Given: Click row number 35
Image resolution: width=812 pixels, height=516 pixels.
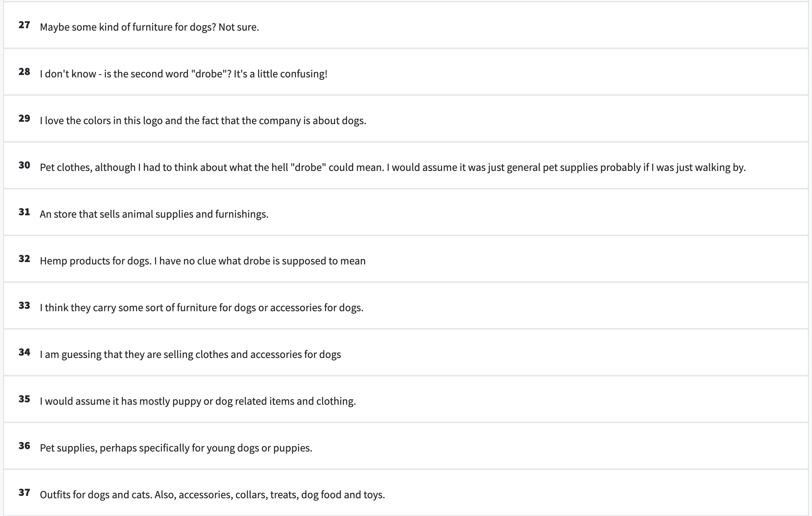Looking at the screenshot, I should pyautogui.click(x=24, y=399).
